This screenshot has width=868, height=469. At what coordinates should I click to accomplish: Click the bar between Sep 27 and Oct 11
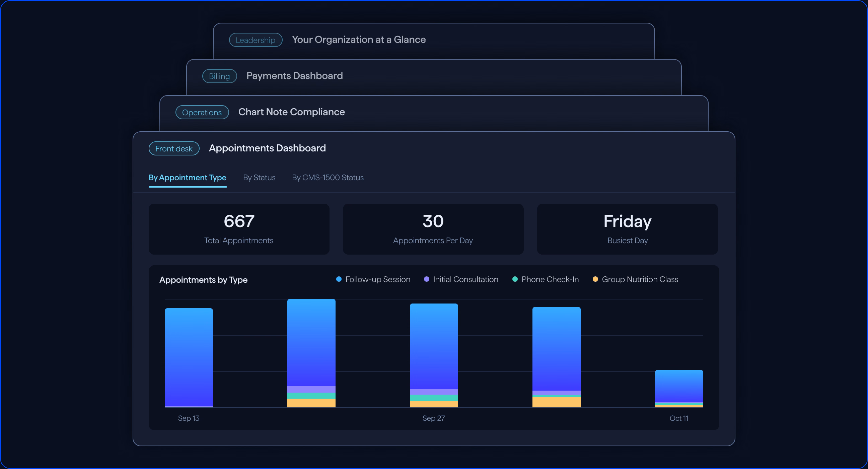click(x=556, y=357)
